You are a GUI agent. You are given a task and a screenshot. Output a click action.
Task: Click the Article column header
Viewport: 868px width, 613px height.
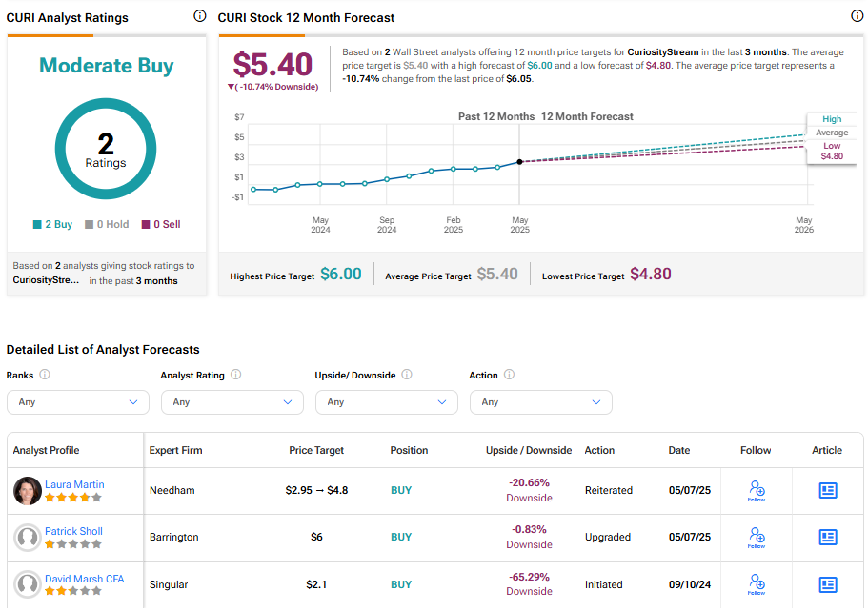[827, 450]
